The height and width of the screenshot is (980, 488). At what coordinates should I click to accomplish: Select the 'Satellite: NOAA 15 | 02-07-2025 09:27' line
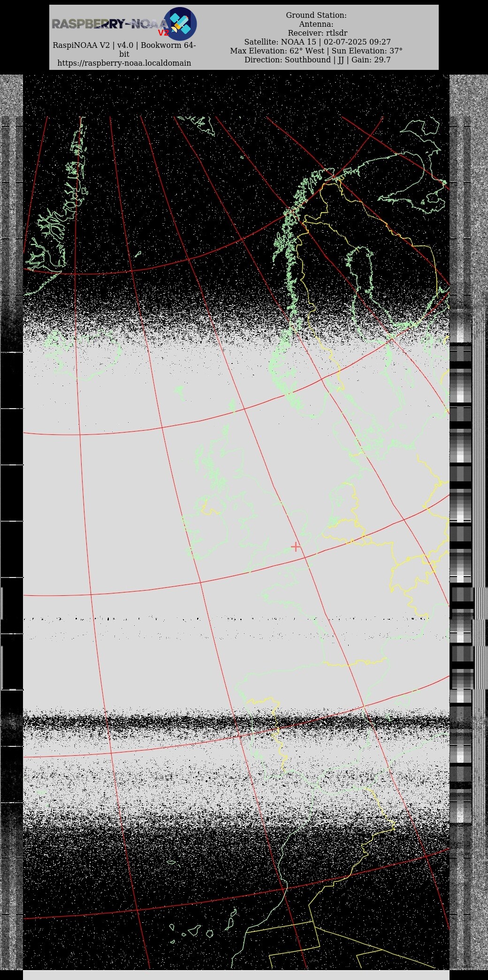pyautogui.click(x=317, y=42)
